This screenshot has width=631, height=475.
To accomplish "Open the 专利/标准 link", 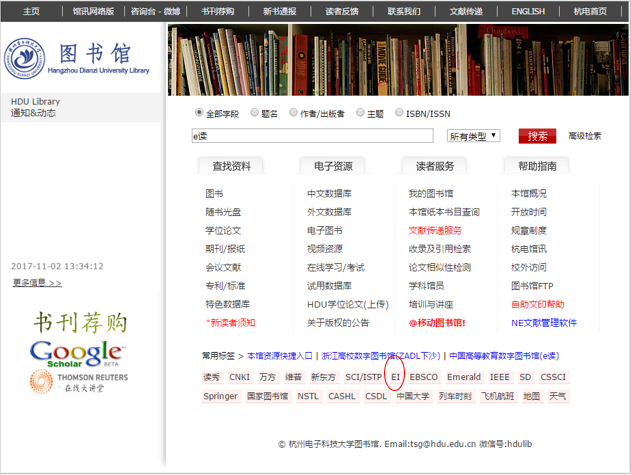I will (225, 286).
